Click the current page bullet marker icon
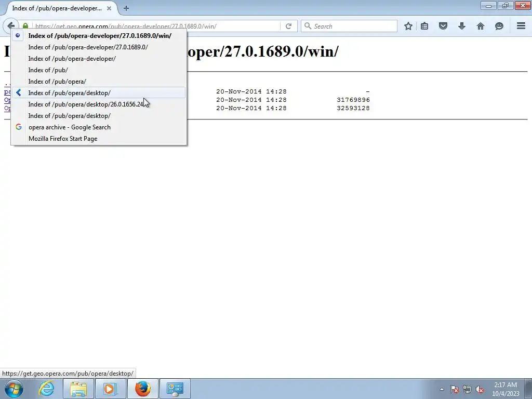The width and height of the screenshot is (532, 399). click(x=18, y=35)
